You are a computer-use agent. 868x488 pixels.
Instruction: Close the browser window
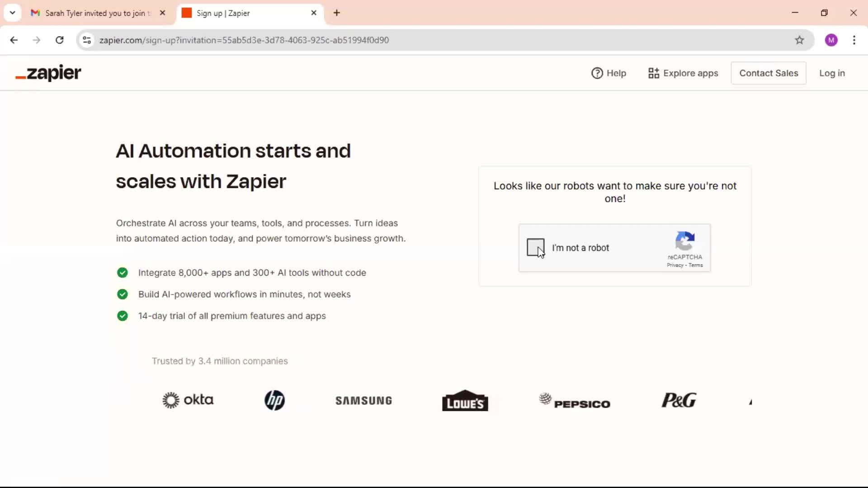[x=853, y=13]
